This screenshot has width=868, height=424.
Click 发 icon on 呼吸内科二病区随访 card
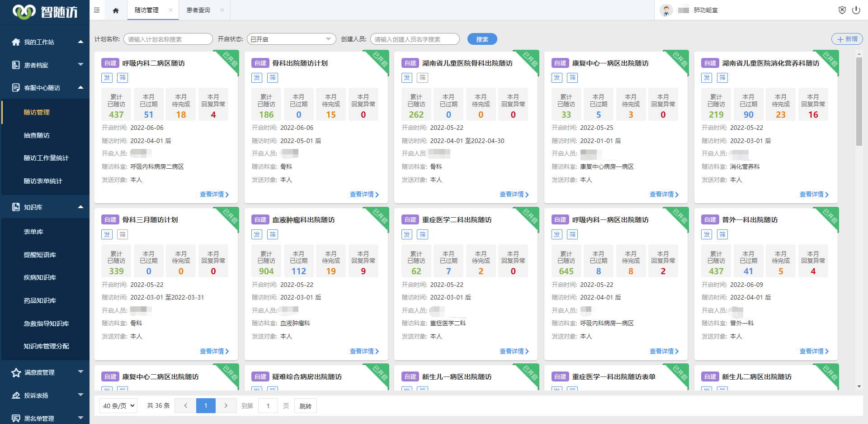tap(107, 78)
